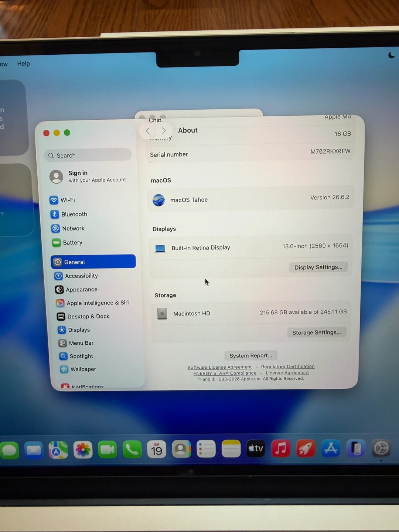The image size is (399, 532).
Task: Open Wallpaper settings in sidebar
Action: 78,369
